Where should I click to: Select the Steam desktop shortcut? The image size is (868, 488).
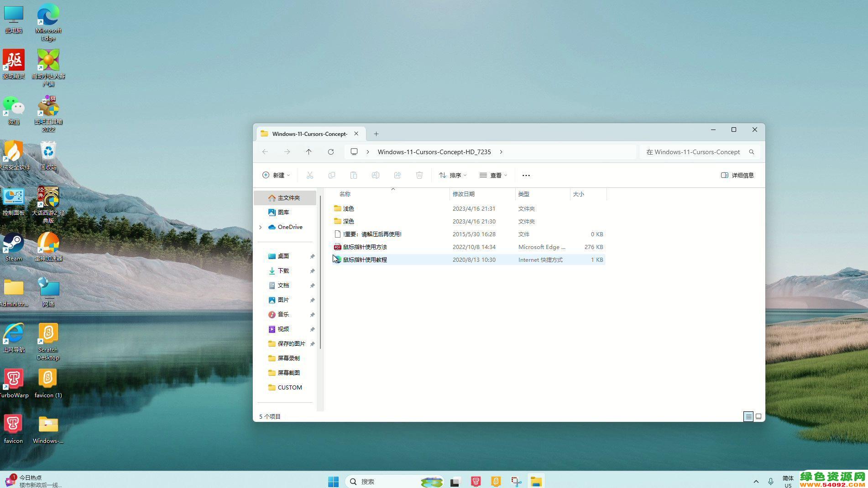(14, 247)
